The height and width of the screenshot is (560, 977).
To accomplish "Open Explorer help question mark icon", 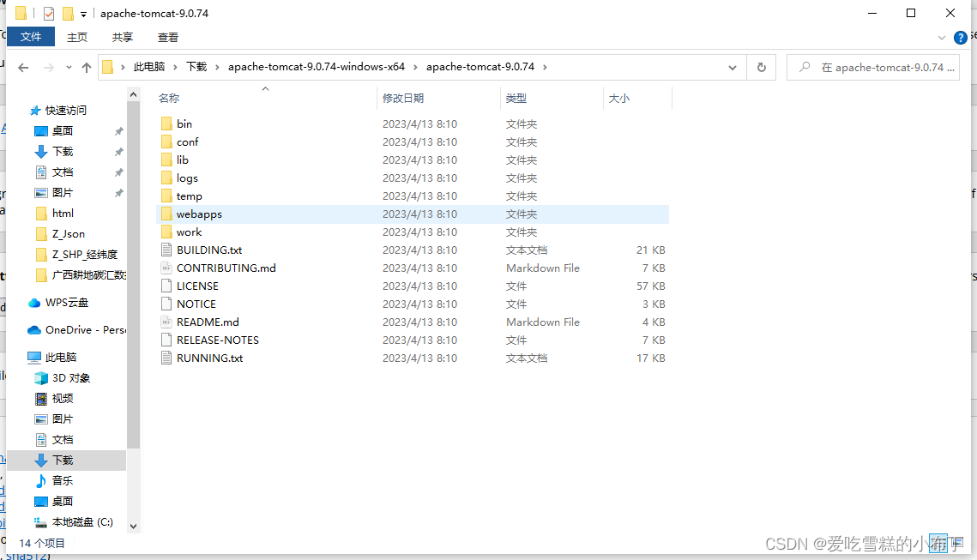I will click(960, 38).
